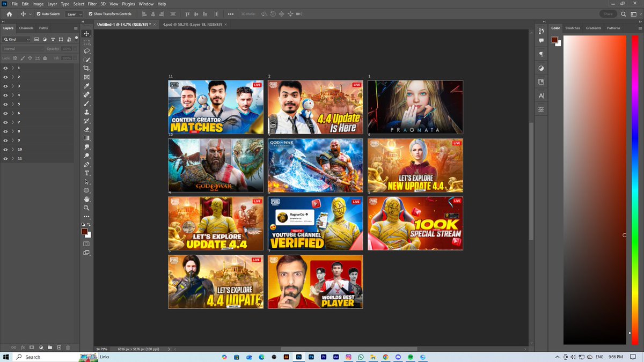Hide layer 10 with its eye icon

(5, 150)
